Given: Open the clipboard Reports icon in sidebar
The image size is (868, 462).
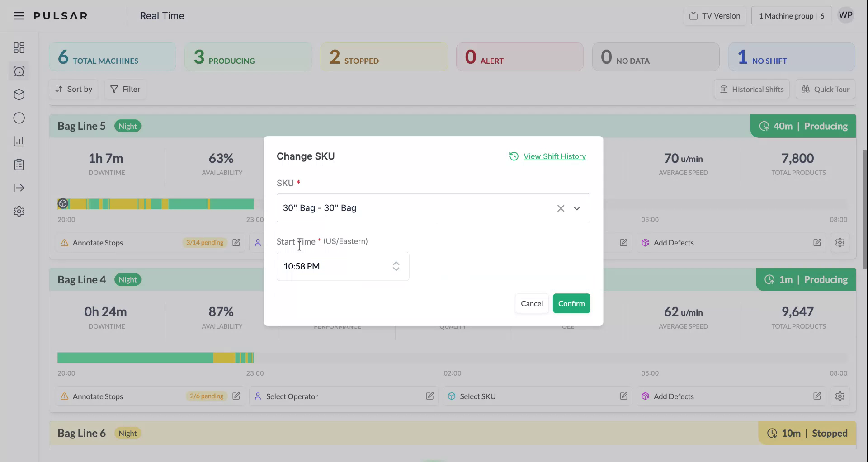Looking at the screenshot, I should [19, 165].
